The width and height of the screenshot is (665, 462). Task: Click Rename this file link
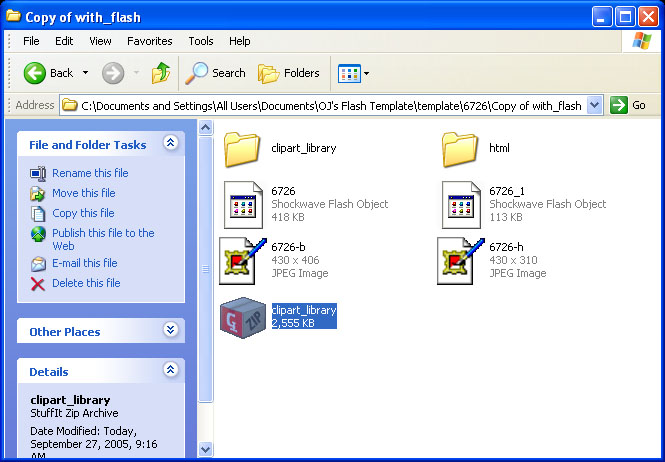[90, 173]
